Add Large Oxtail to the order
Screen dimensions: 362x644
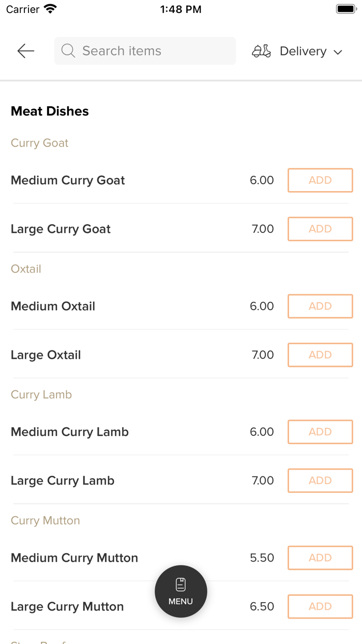[x=320, y=355]
